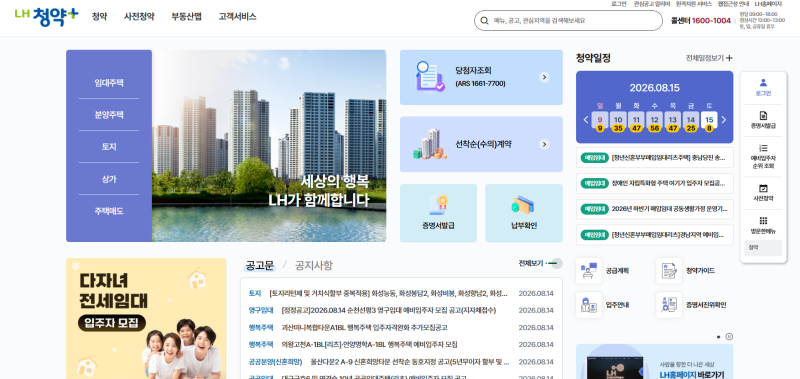Viewport: 800px width, 379px height.
Task: Click the 선착순(수의)계약 arrow chevron
Action: click(544, 144)
